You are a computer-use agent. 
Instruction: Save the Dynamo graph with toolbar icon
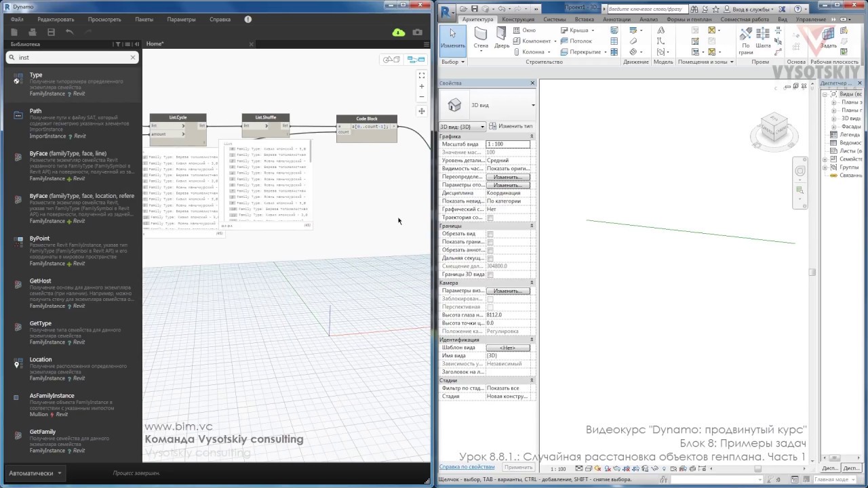coord(51,32)
